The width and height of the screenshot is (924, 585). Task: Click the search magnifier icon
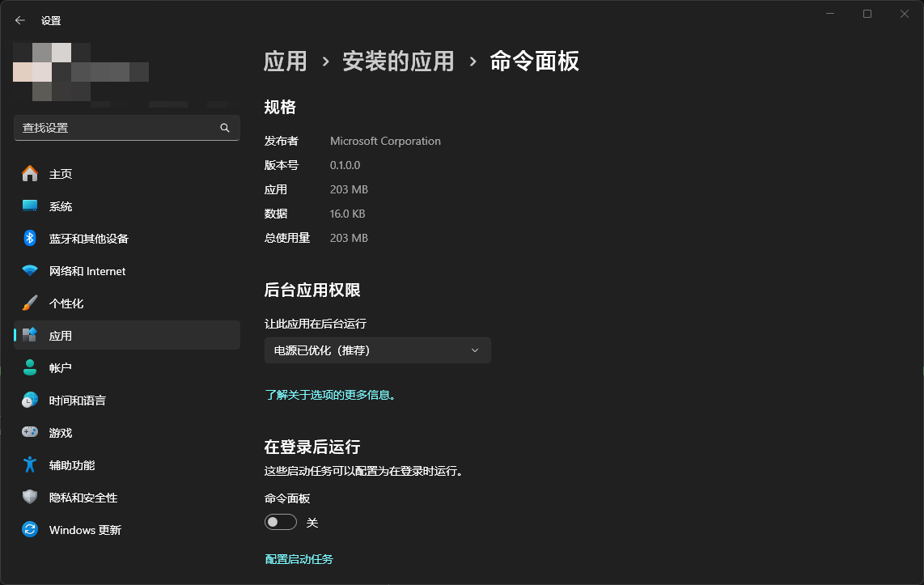(x=225, y=128)
